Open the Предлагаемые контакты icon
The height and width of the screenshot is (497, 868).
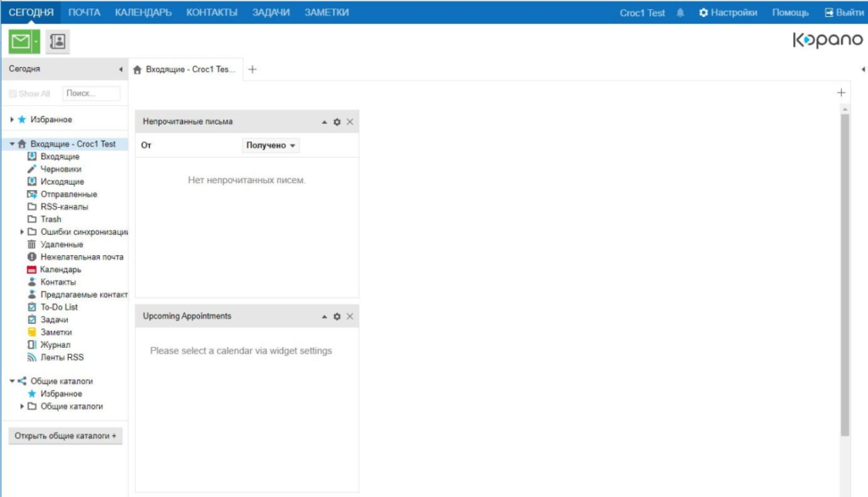(x=31, y=295)
